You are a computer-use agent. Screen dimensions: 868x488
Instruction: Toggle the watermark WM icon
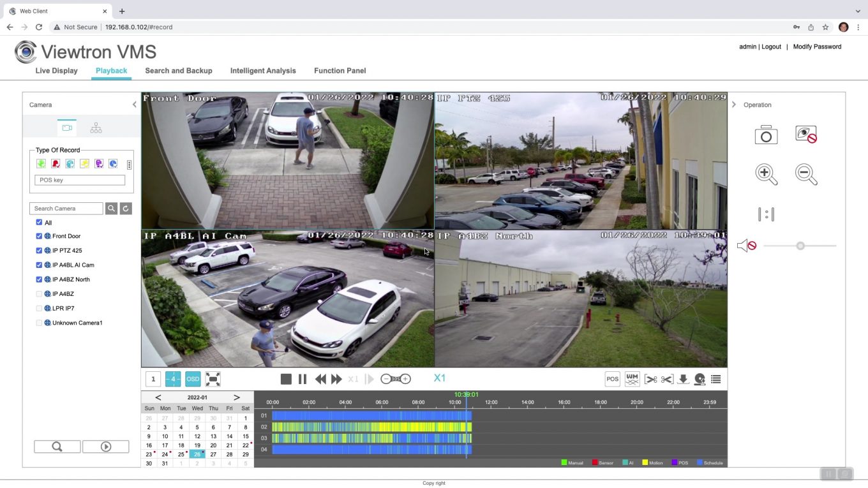pos(632,379)
